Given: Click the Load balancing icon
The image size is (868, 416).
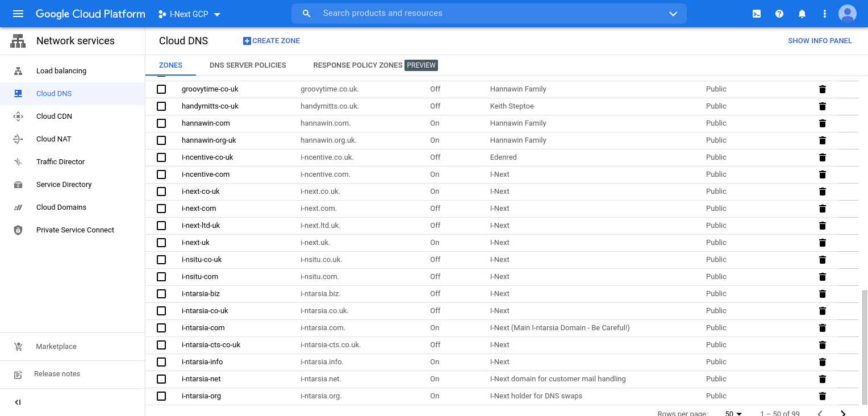Looking at the screenshot, I should 18,71.
